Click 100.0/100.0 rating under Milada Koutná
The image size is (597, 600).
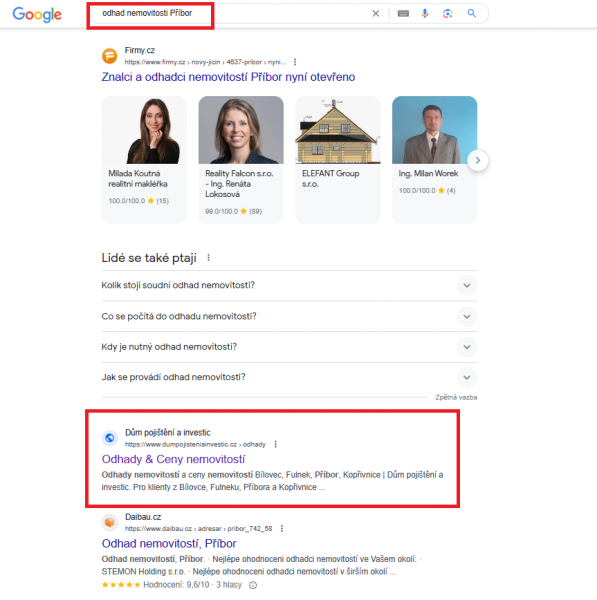tap(139, 201)
